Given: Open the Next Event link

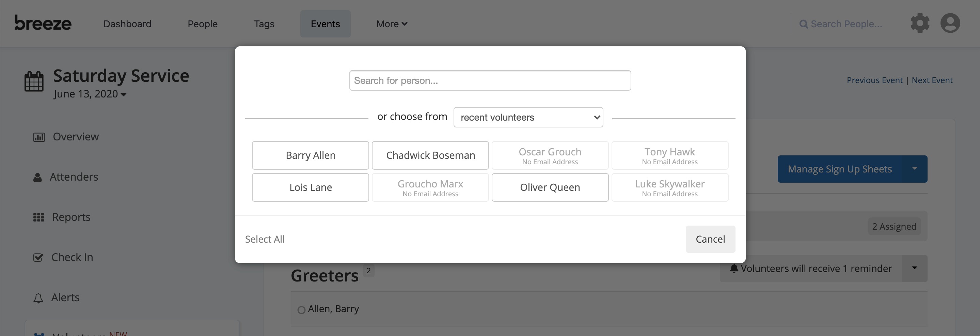Looking at the screenshot, I should click(x=932, y=80).
